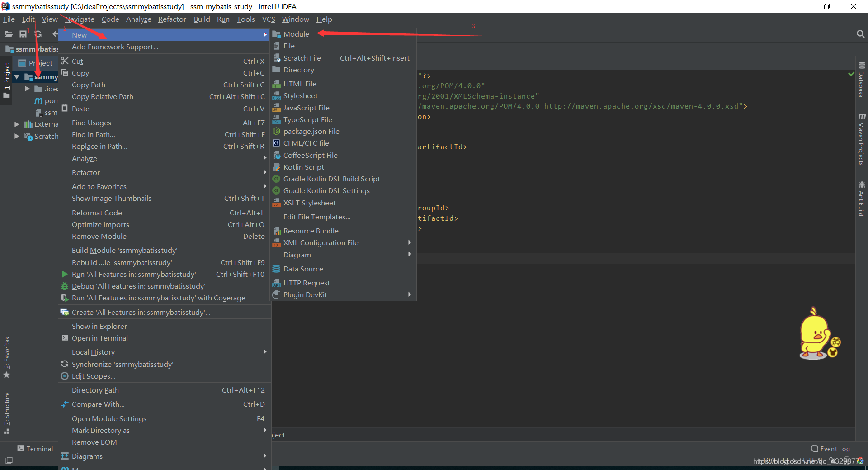This screenshot has height=470, width=868.
Task: Create a new Stylesheet
Action: (x=343, y=96)
